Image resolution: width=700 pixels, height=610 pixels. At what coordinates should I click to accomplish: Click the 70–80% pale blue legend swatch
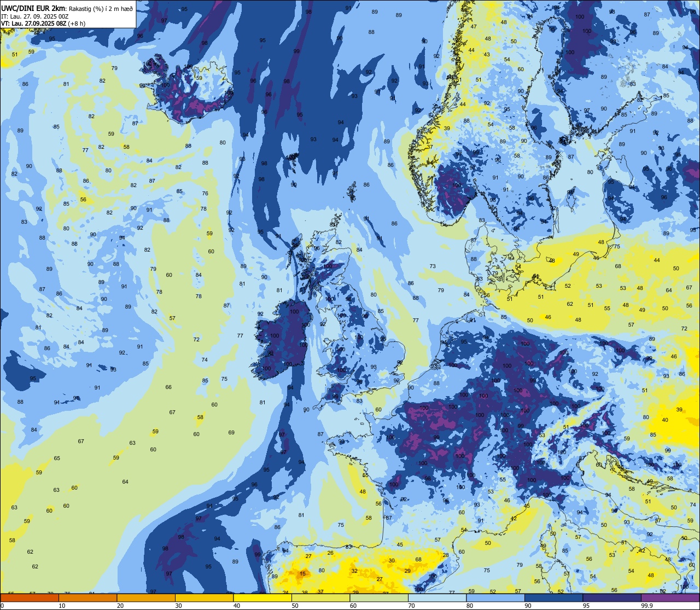tap(437, 597)
